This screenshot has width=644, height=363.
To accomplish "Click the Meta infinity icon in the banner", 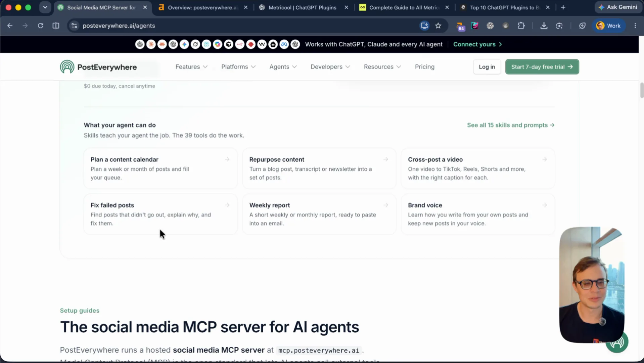I will 284,44.
